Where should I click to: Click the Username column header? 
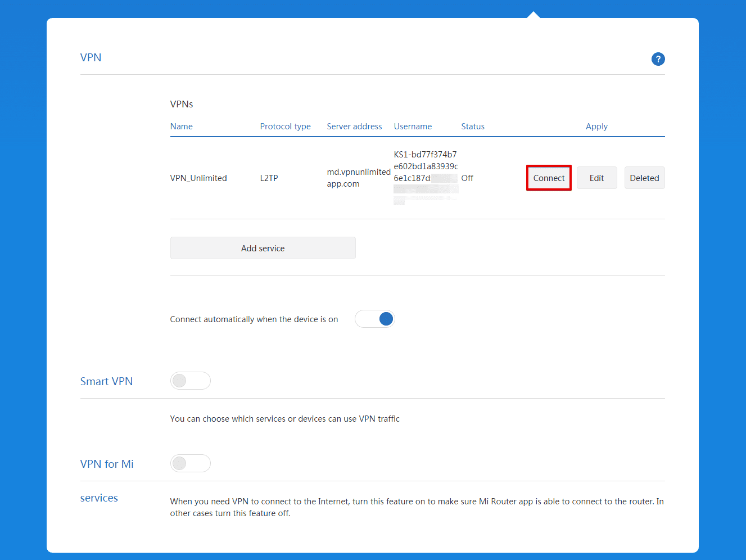pyautogui.click(x=413, y=126)
